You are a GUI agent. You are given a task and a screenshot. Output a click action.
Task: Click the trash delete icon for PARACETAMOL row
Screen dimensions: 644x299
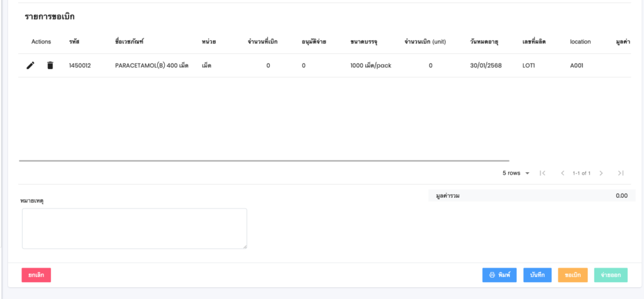(50, 65)
